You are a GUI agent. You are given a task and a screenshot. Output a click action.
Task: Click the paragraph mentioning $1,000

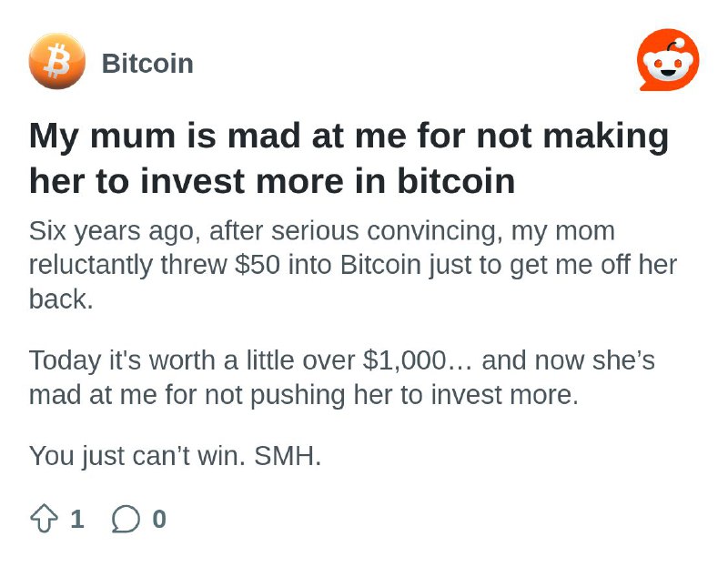point(342,378)
